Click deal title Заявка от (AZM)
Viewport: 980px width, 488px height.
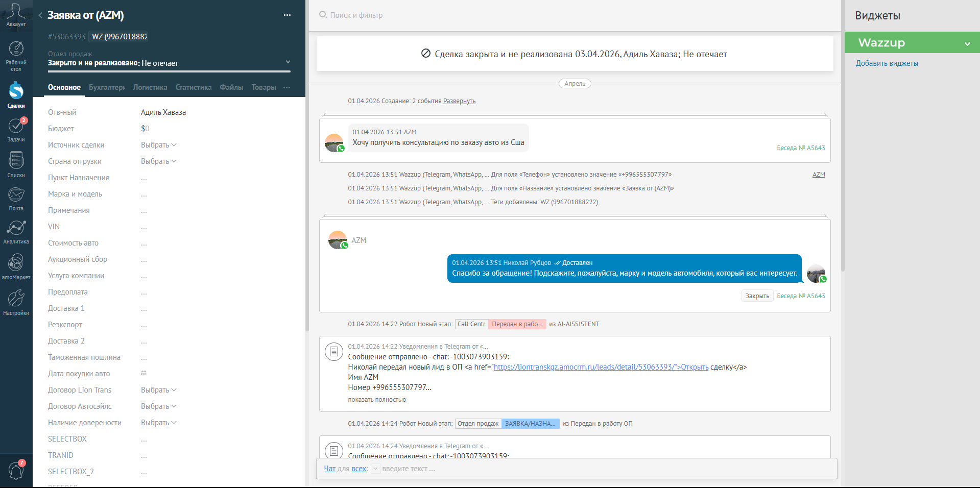click(x=86, y=15)
